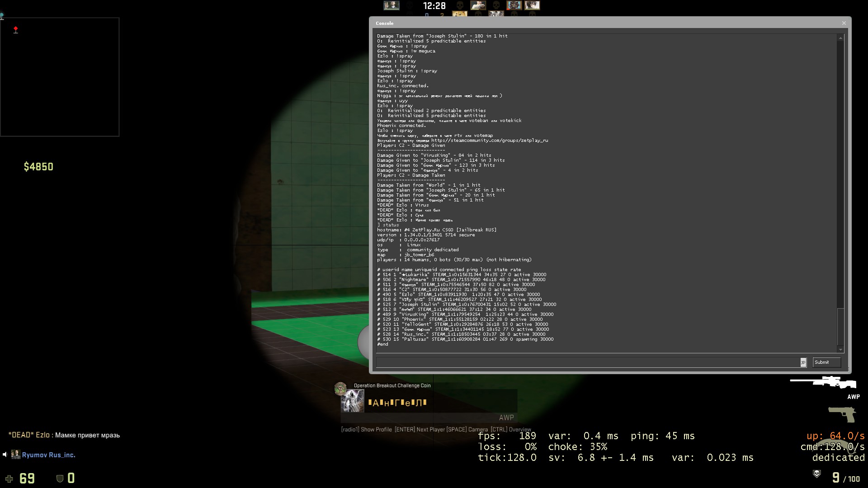This screenshot has height=488, width=868.
Task: Click the console scrollbar down arrow
Action: point(840,349)
